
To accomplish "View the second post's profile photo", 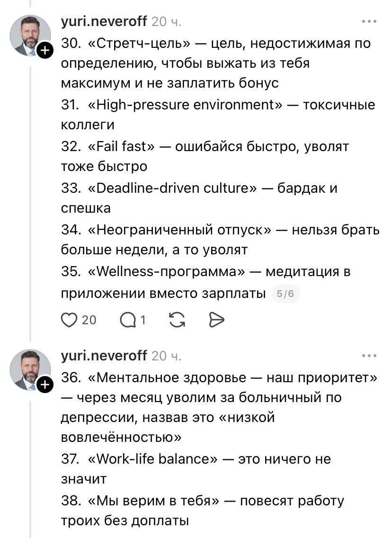I will tap(30, 369).
